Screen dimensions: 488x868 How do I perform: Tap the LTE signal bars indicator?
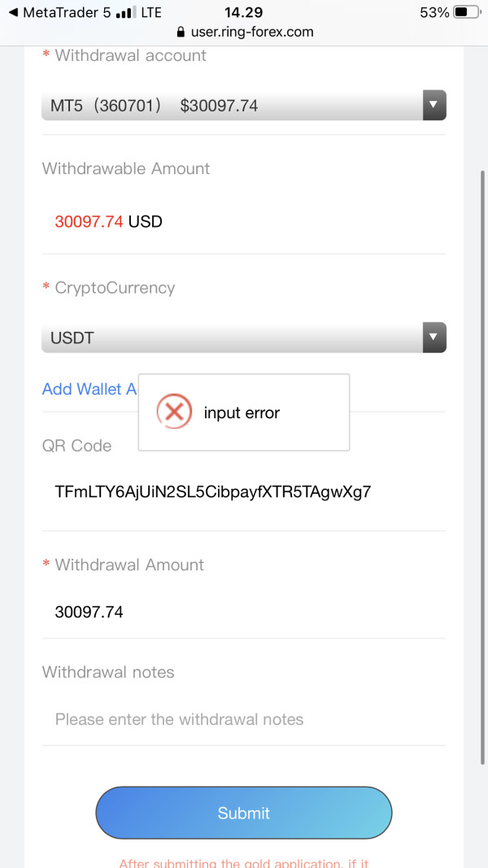click(x=126, y=13)
